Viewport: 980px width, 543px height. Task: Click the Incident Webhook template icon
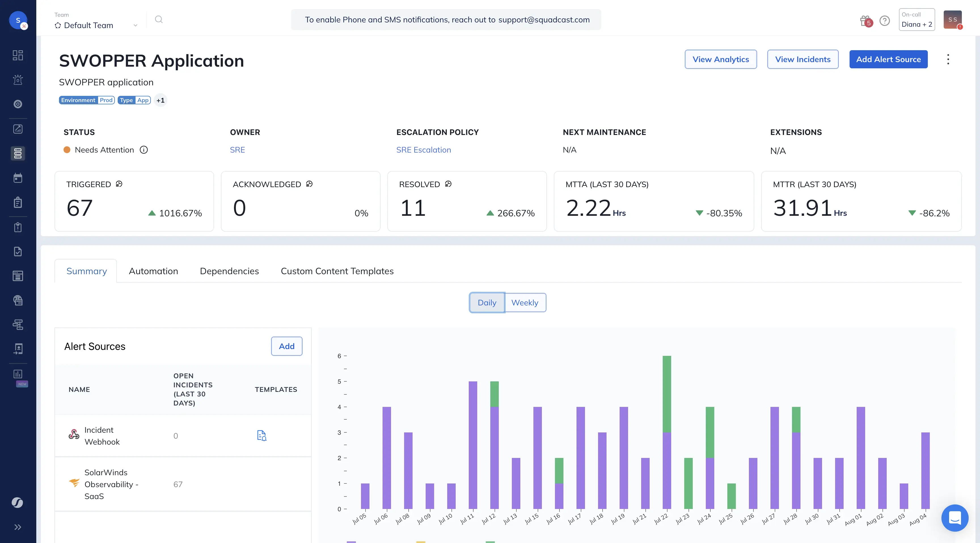262,435
